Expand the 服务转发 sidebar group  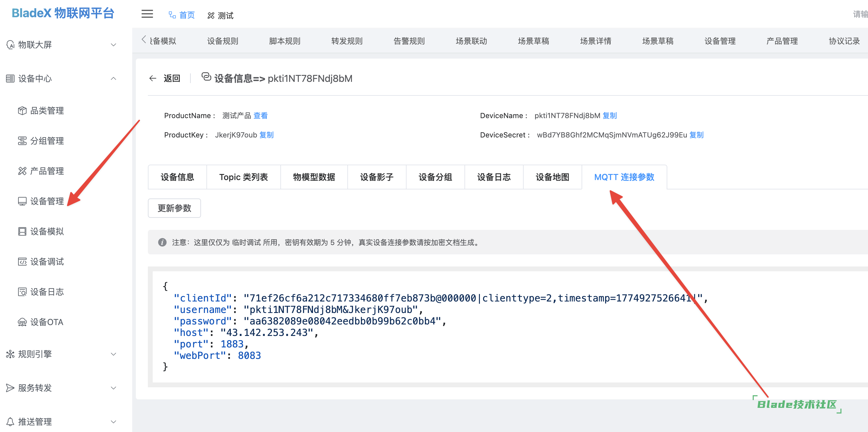113,388
